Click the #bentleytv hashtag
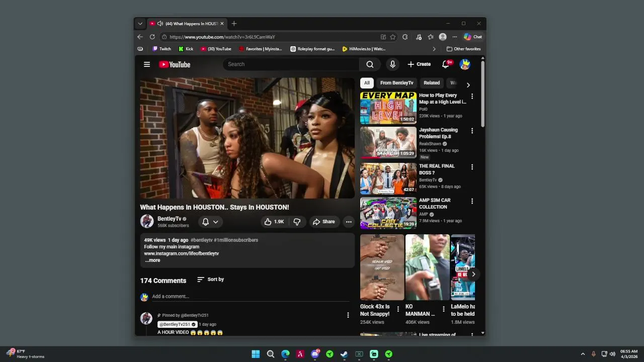 [x=201, y=240]
